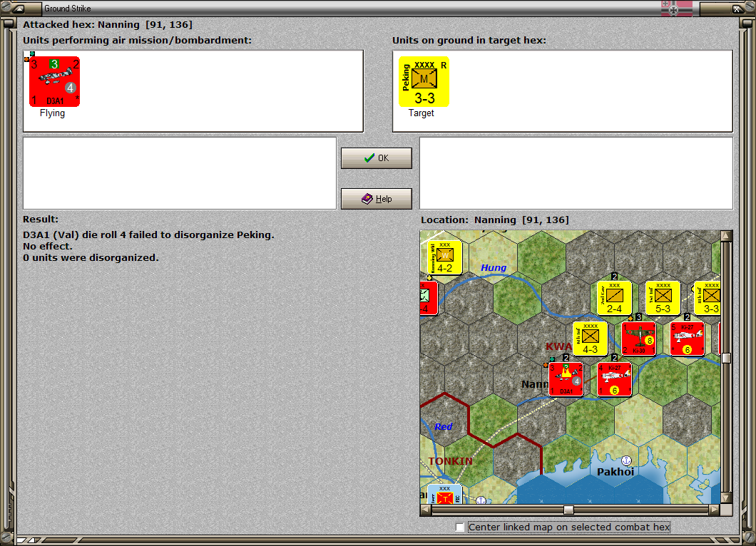This screenshot has width=756, height=546.
Task: Select the Ki-27 counter with rating 4
Action: [614, 379]
